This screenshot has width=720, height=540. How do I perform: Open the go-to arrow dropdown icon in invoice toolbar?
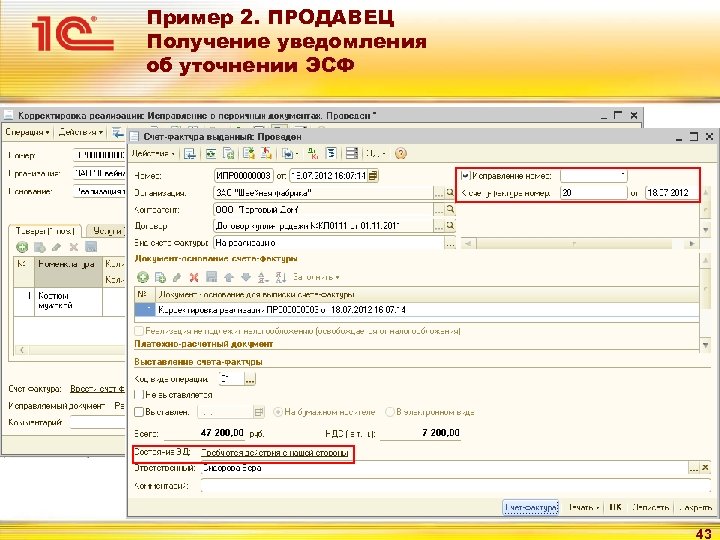click(x=290, y=153)
